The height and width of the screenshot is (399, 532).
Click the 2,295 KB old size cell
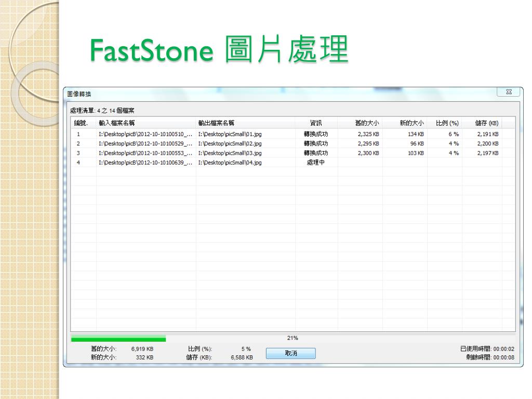click(x=368, y=143)
